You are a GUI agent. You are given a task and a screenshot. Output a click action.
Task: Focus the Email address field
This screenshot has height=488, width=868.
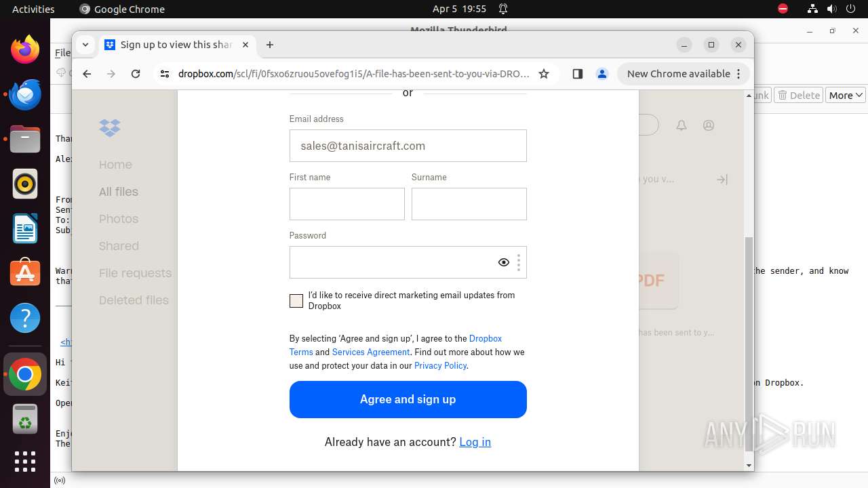click(408, 146)
